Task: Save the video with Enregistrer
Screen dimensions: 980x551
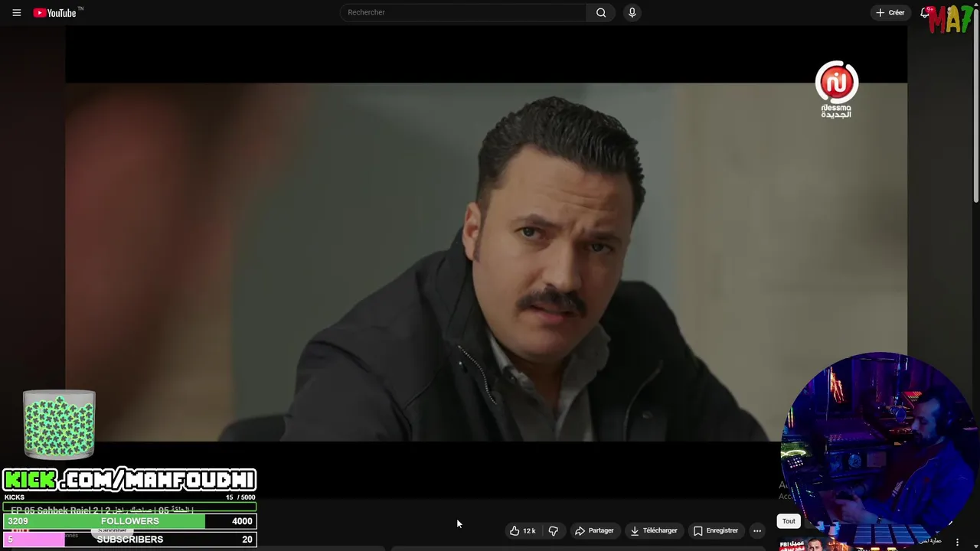Action: (716, 530)
